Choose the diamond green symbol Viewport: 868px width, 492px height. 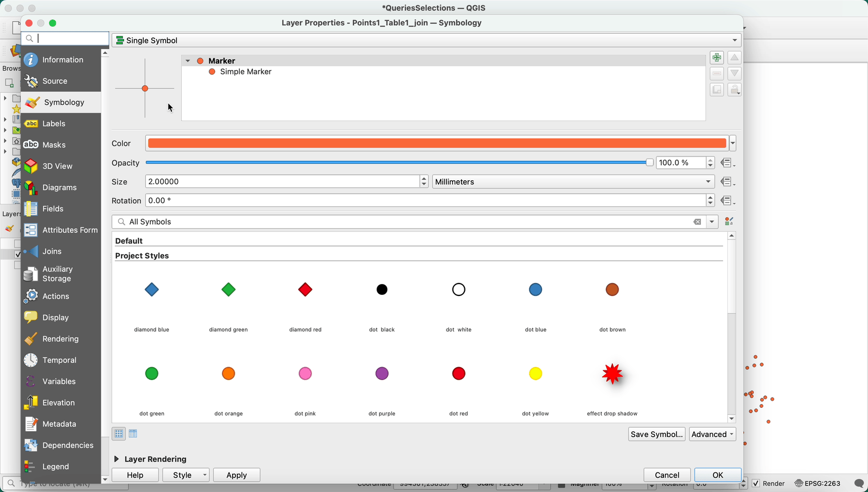228,289
